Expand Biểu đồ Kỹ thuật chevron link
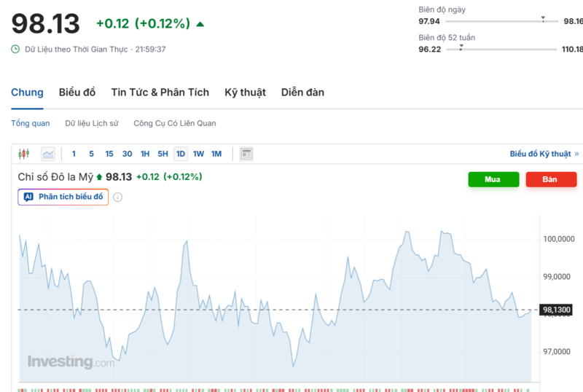 pyautogui.click(x=576, y=154)
